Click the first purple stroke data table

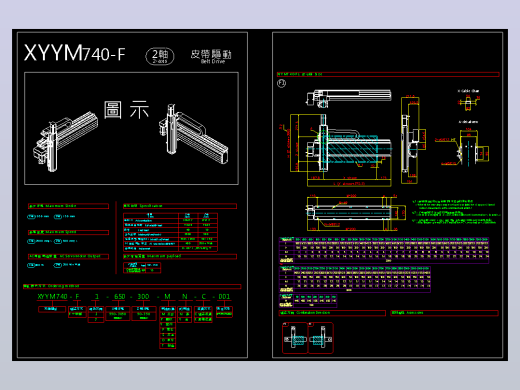(384, 251)
